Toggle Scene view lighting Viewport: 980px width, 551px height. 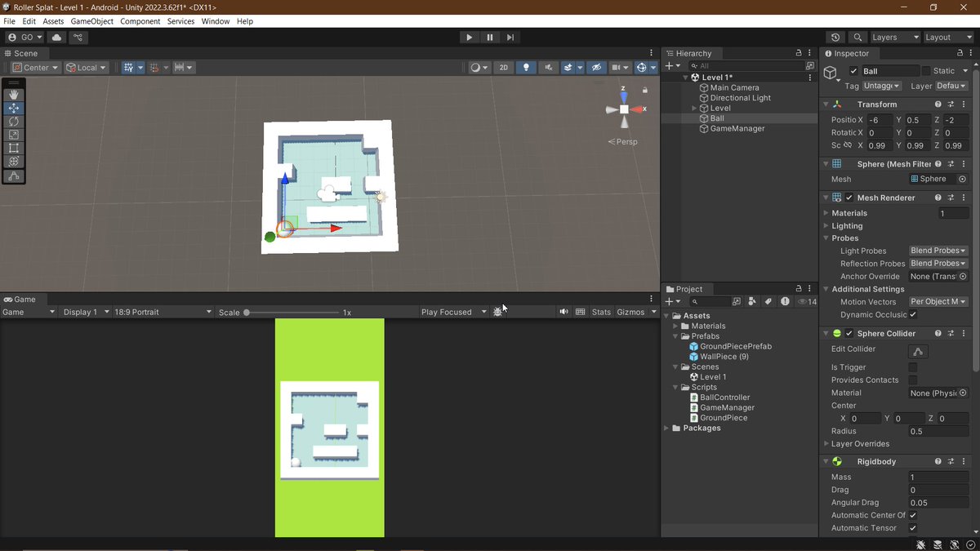click(526, 67)
